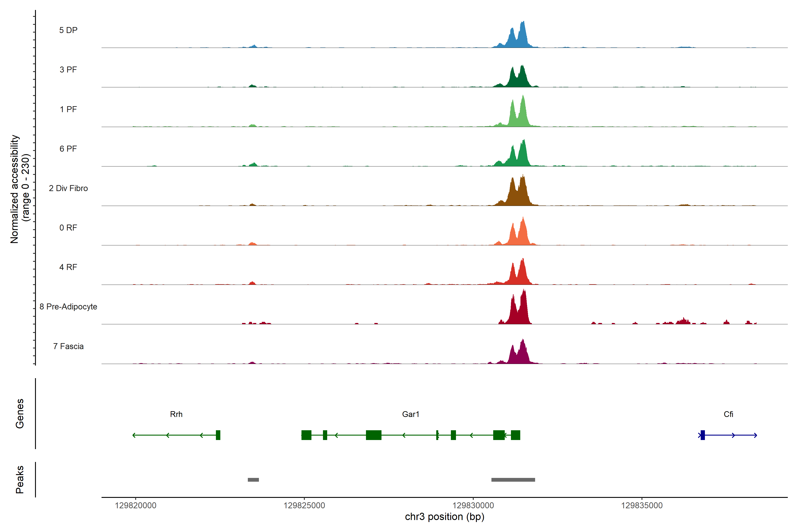
Task: Click the 8 Pre-Adipocyte track label
Action: coord(68,307)
